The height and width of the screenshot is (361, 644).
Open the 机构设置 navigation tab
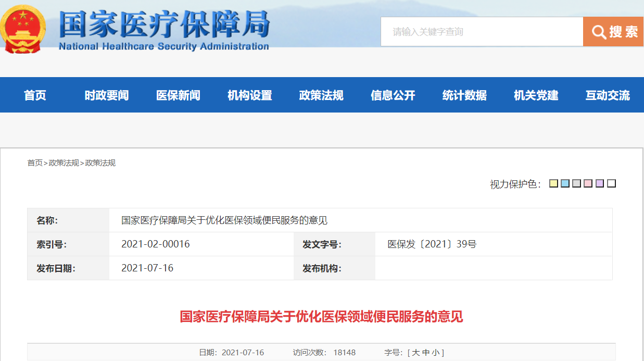(x=250, y=95)
